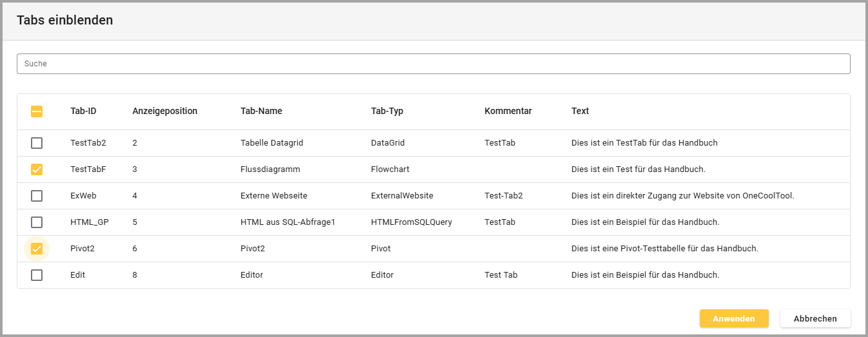Select the HTML aus SQL-Abfrage1 entry
Viewport: 868px width, 337px height.
click(288, 222)
